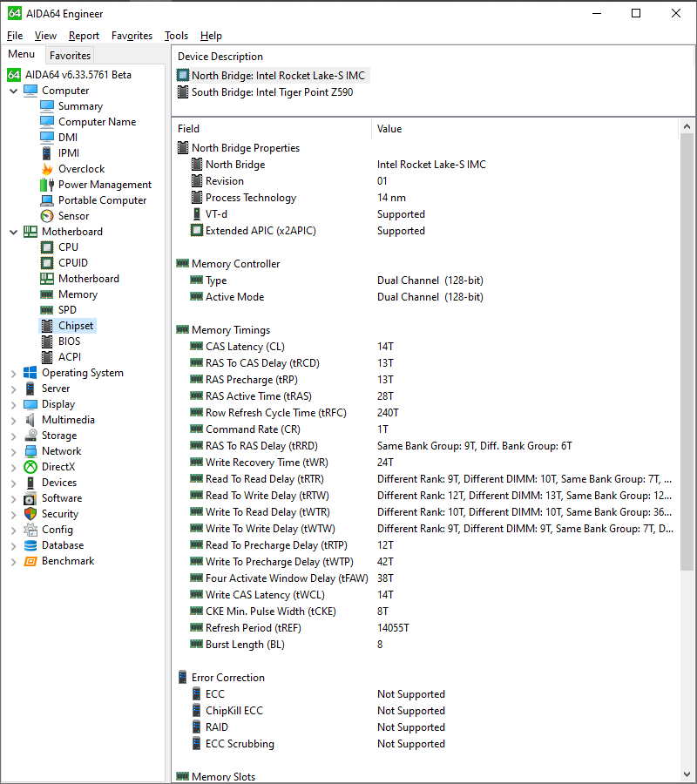The image size is (697, 784).
Task: Click the DirectX Xbox icon
Action: click(x=30, y=467)
